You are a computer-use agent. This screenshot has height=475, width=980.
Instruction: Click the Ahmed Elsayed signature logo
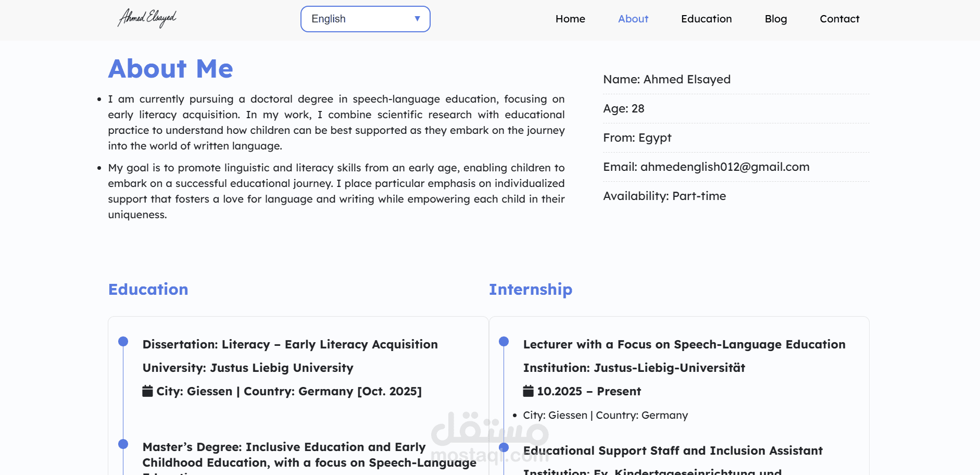click(x=147, y=18)
